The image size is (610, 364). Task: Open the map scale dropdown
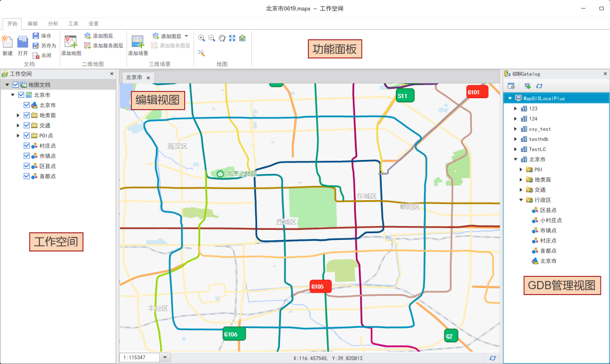point(164,358)
